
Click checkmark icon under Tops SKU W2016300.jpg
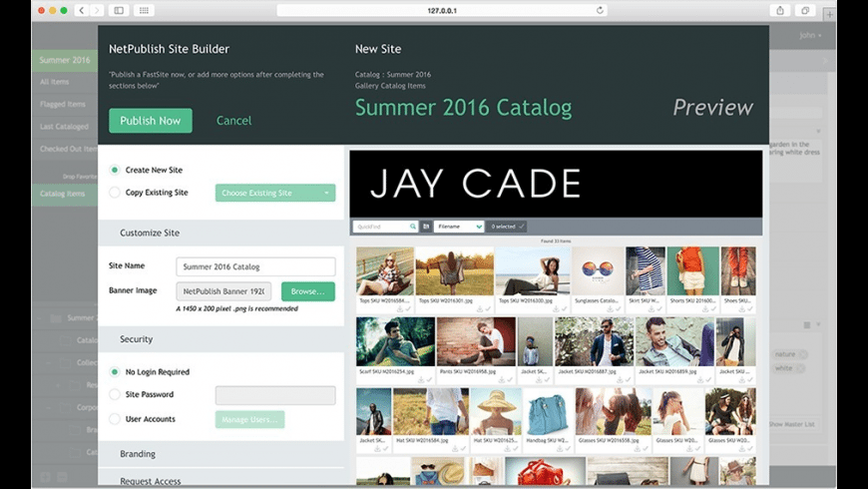click(564, 309)
